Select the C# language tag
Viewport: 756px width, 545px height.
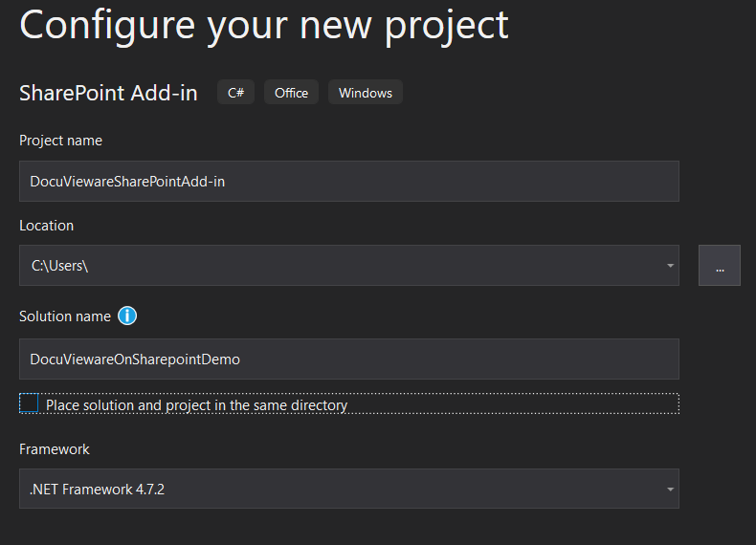(x=235, y=93)
